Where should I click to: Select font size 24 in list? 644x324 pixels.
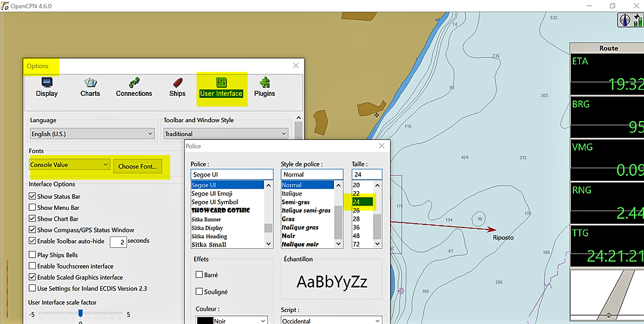(x=362, y=202)
